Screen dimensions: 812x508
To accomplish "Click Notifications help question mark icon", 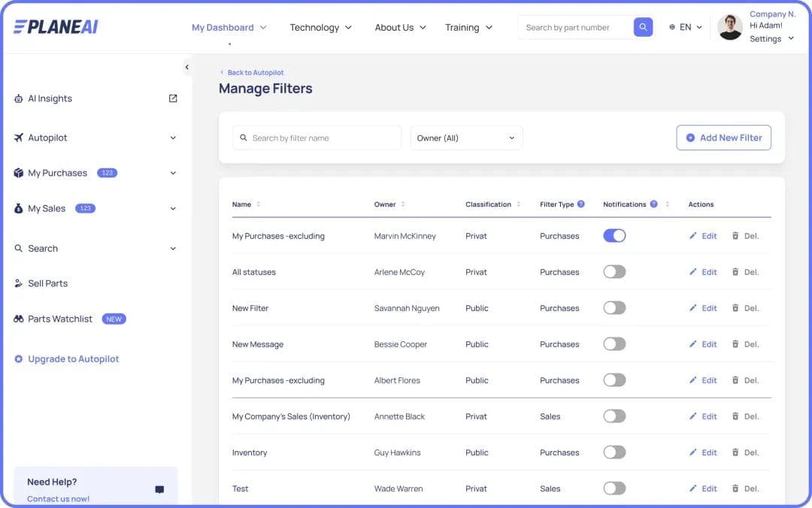I will [x=653, y=204].
